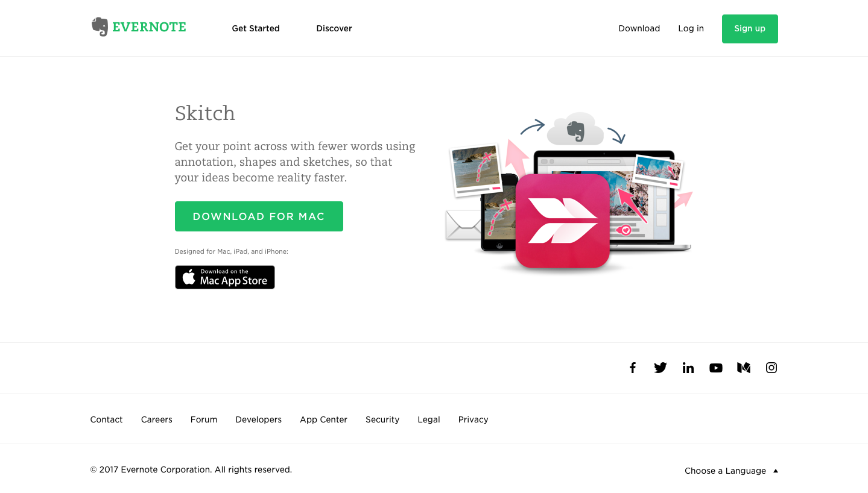Viewport: 868px width, 493px height.
Task: Visit the Developers footer link
Action: pos(258,419)
